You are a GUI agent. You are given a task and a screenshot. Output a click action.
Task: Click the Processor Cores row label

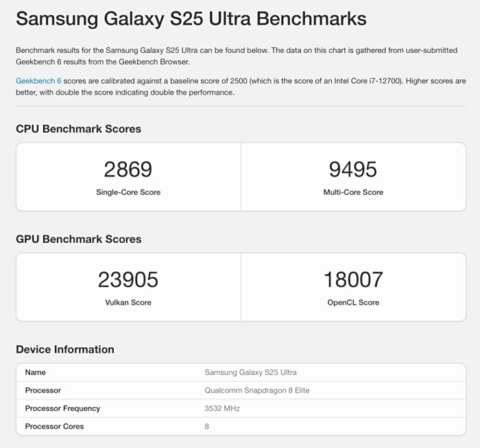(x=54, y=426)
